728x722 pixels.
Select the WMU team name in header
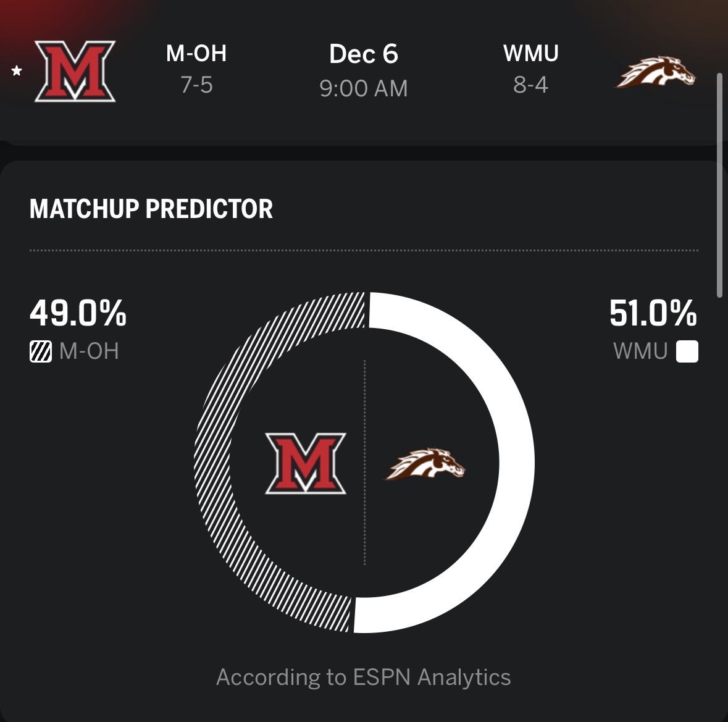coord(531,54)
